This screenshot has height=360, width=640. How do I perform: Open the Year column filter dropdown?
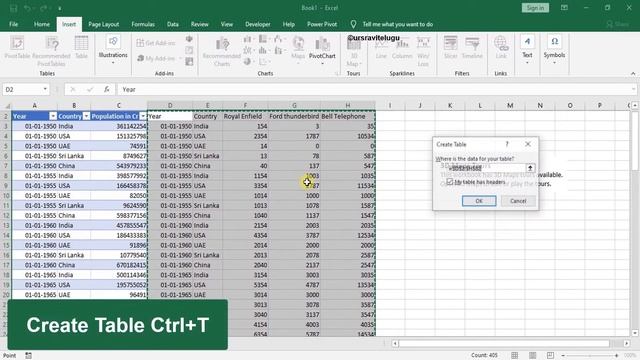[x=53, y=116]
